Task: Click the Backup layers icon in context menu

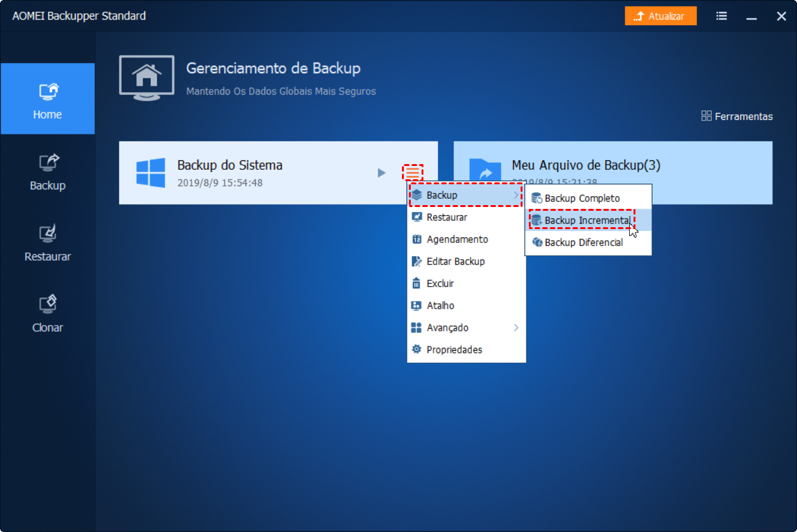Action: pyautogui.click(x=416, y=195)
